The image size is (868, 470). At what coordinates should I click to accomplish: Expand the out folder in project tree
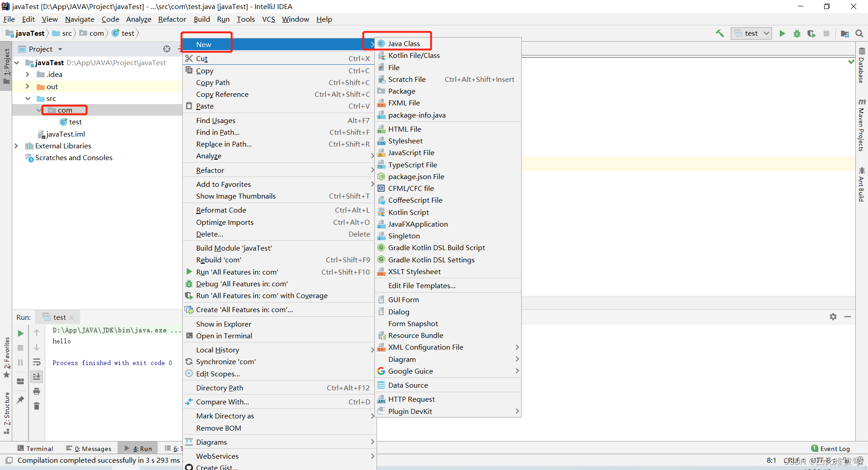click(27, 86)
